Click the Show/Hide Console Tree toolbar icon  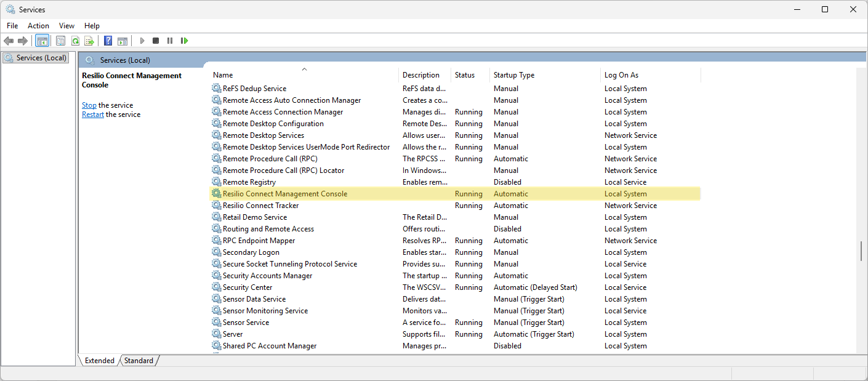pyautogui.click(x=42, y=41)
